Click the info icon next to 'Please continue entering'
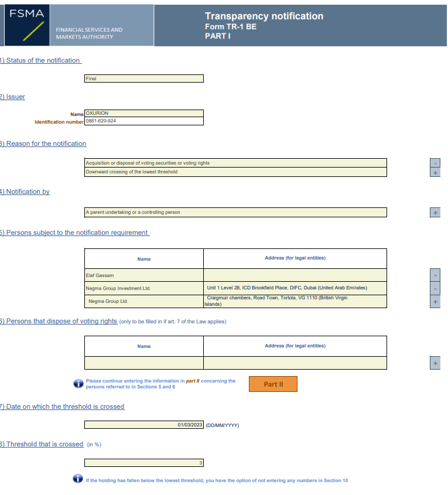The image size is (448, 495). (x=78, y=384)
